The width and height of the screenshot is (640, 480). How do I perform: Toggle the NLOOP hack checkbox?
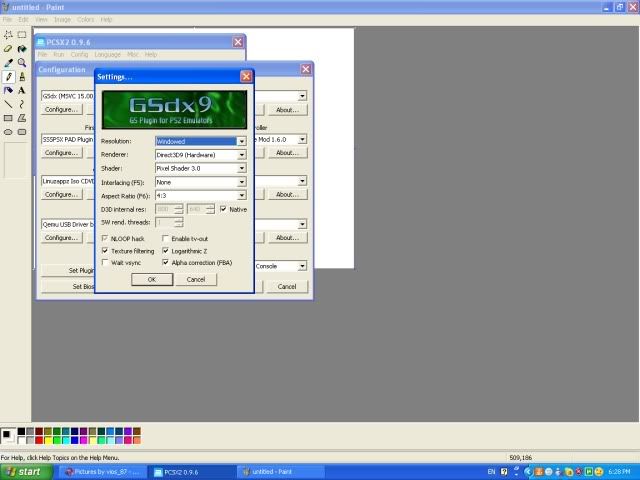click(105, 238)
